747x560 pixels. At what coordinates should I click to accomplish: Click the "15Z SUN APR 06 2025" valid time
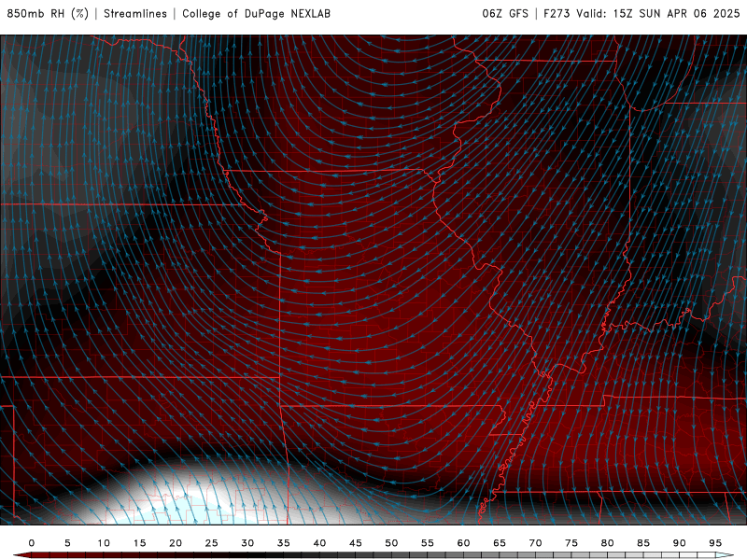[676, 14]
